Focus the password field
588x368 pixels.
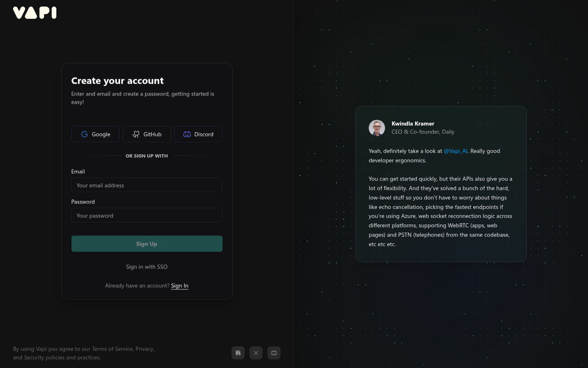(147, 215)
